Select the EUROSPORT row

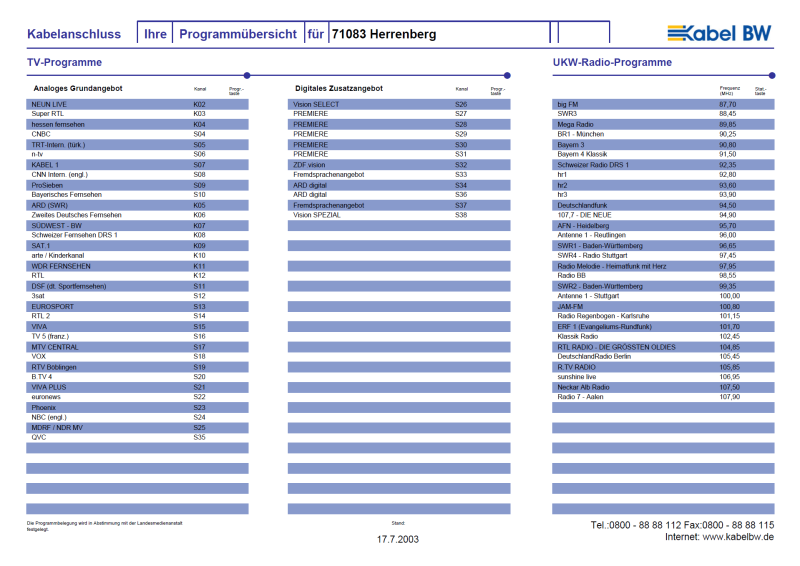point(137,306)
